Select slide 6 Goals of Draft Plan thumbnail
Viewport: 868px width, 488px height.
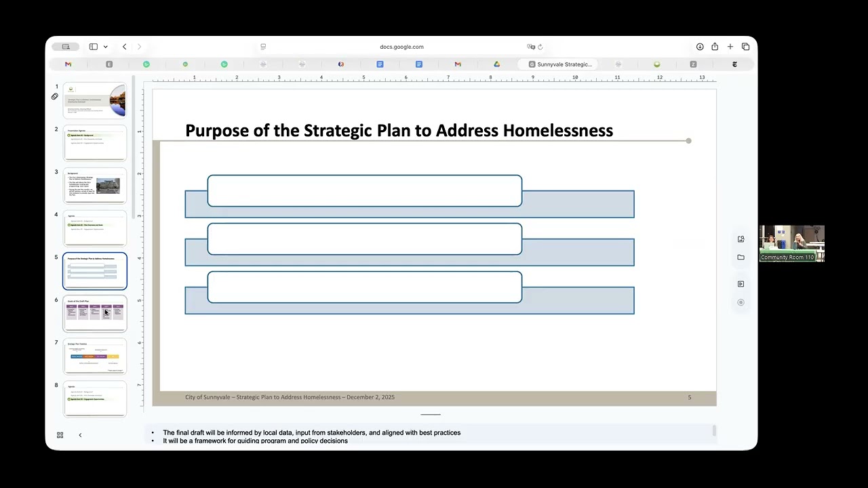coord(95,314)
